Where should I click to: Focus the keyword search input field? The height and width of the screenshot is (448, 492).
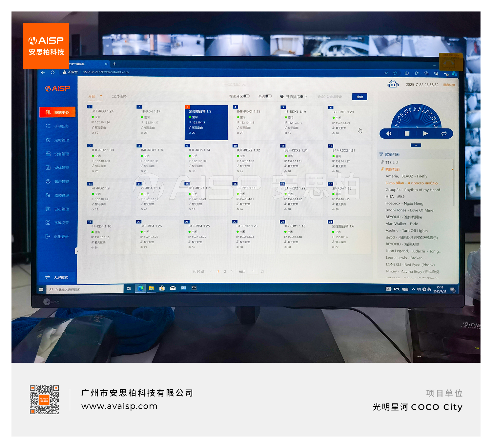(x=333, y=97)
